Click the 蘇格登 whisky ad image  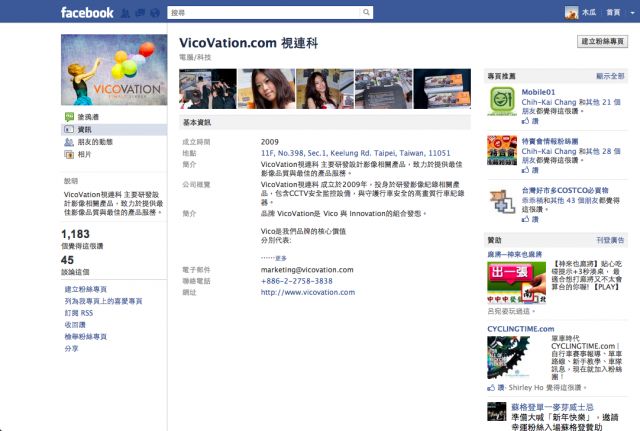tap(497, 411)
